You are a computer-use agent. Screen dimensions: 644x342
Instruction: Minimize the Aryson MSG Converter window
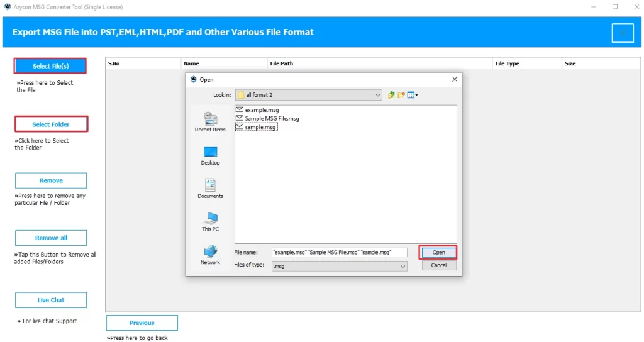594,7
